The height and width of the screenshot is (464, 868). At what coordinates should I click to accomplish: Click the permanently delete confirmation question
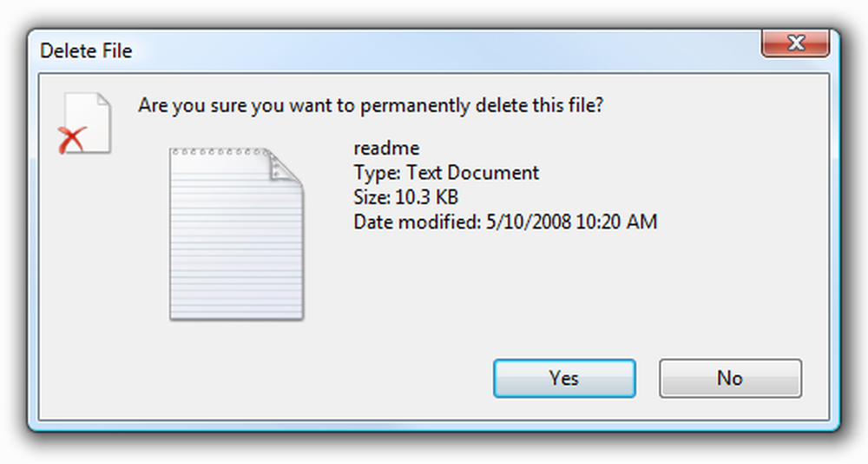tap(371, 105)
